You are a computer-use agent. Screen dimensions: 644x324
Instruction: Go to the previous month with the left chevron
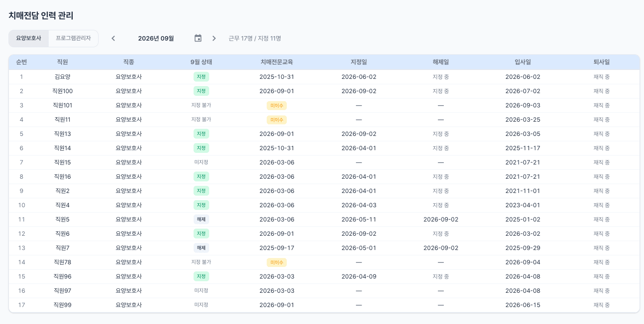tap(113, 38)
